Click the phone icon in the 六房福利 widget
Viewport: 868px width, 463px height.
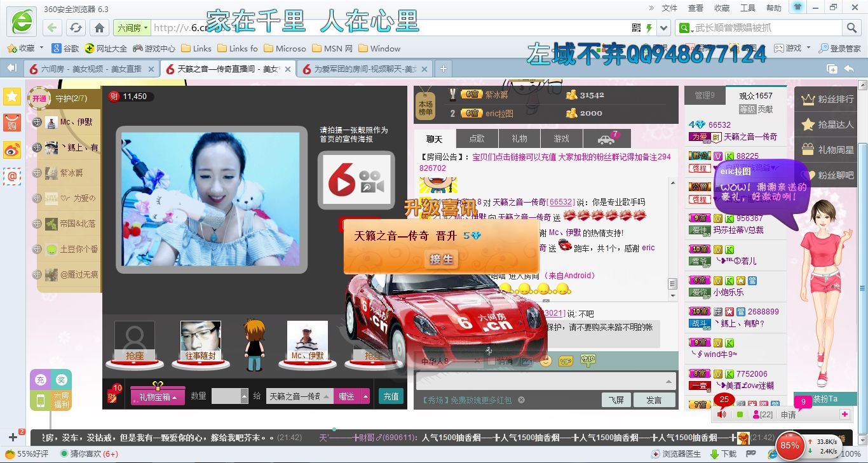tap(40, 401)
